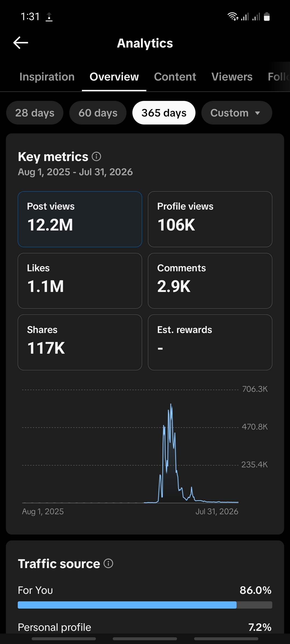Viewport: 290px width, 644px height.
Task: Open the Key metrics info icon
Action: 96,156
